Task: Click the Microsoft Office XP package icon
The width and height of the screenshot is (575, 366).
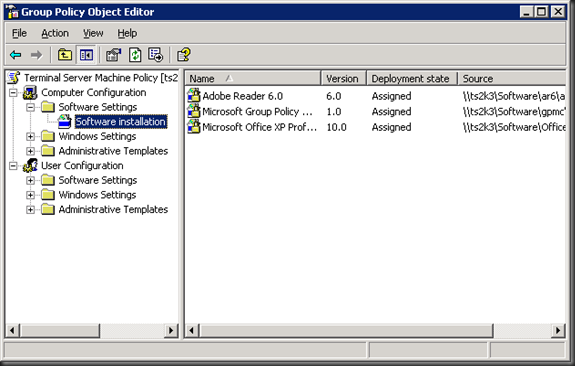Action: click(x=194, y=127)
